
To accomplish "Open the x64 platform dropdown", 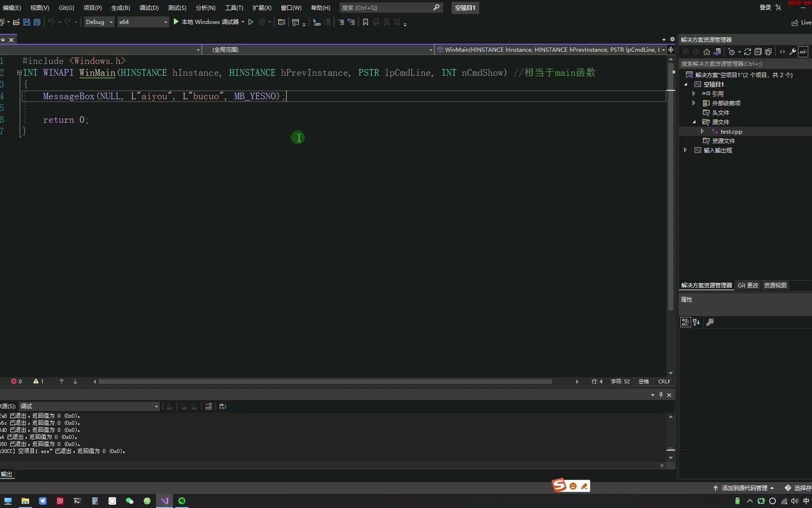I will click(x=143, y=22).
